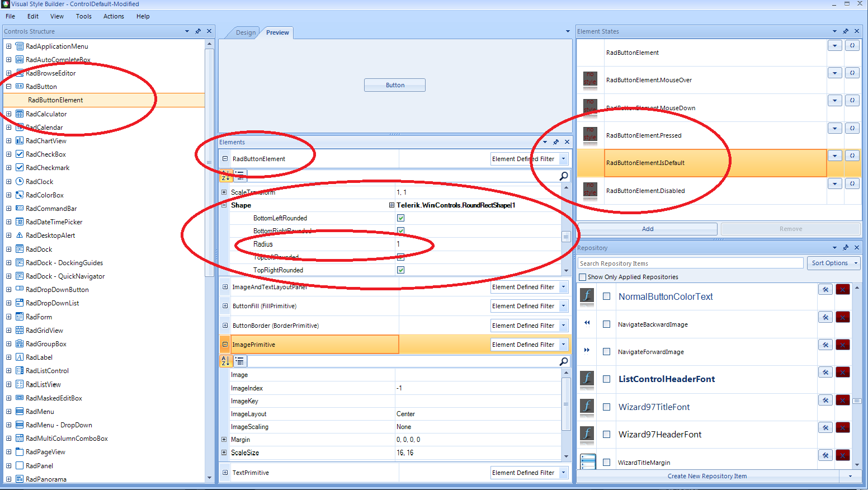Pin the Element States panel
868x490 pixels.
(846, 31)
